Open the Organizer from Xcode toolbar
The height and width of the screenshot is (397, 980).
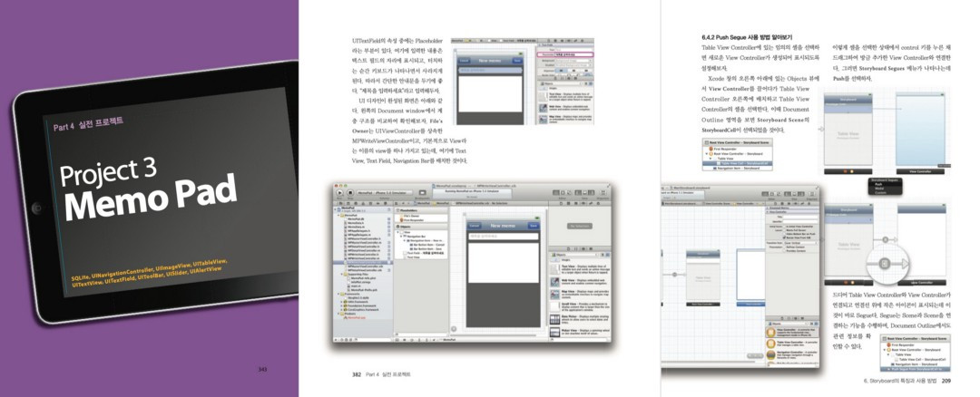click(603, 192)
